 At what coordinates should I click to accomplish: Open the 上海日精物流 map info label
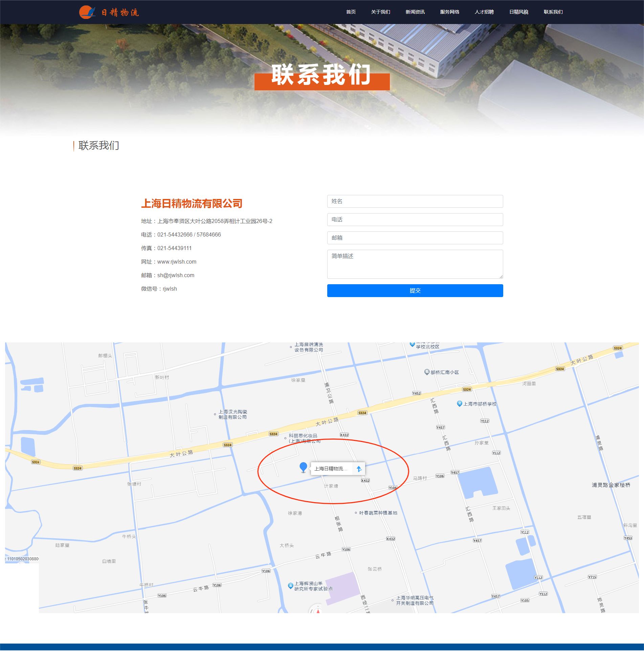[x=331, y=469]
